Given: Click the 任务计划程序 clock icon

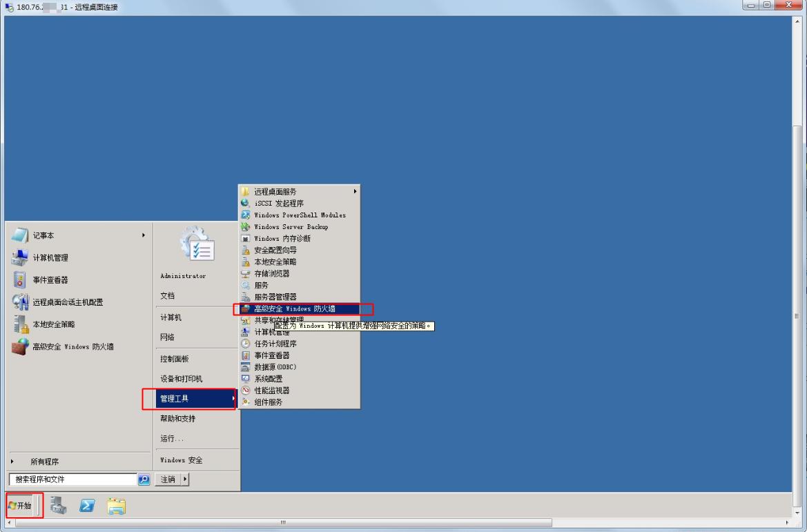Looking at the screenshot, I should (x=246, y=344).
